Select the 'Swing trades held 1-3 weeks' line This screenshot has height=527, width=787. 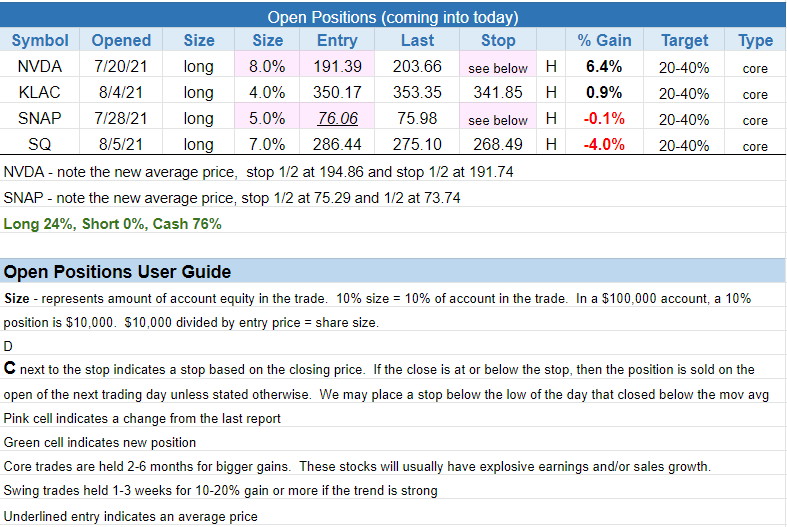pyautogui.click(x=220, y=490)
